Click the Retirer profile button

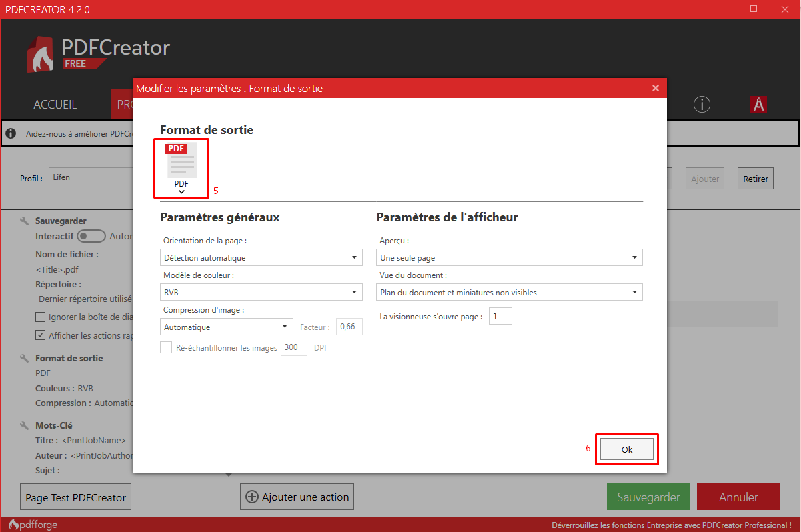coord(755,179)
